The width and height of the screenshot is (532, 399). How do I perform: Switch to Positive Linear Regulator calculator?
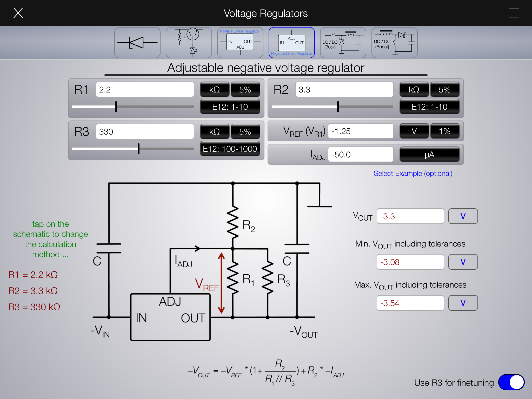point(240,43)
